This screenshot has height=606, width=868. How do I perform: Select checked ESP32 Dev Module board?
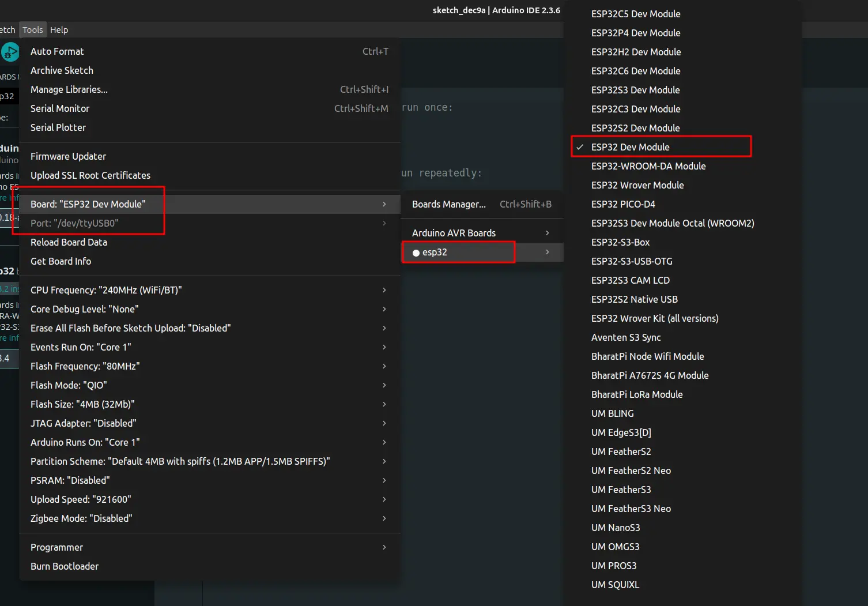(682, 147)
